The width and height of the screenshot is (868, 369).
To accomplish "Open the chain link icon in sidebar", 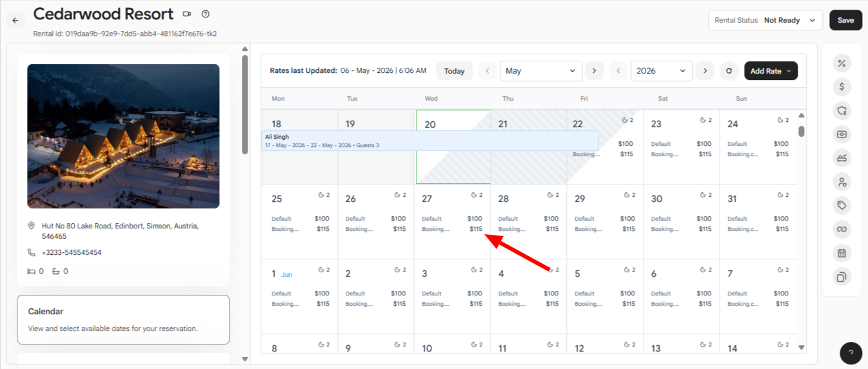I will point(842,229).
